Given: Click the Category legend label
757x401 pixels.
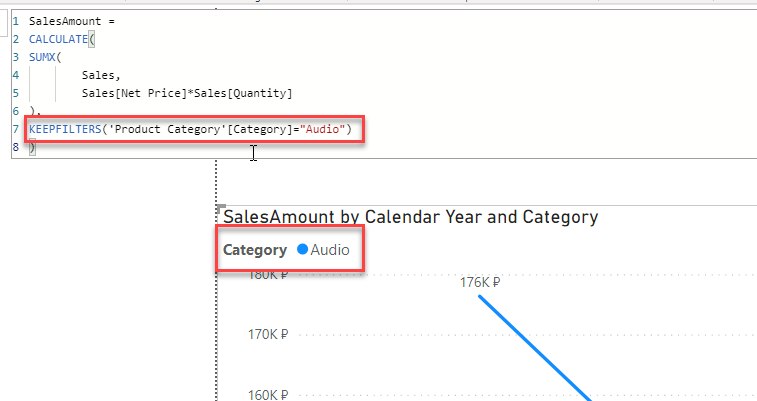Looking at the screenshot, I should pyautogui.click(x=255, y=250).
